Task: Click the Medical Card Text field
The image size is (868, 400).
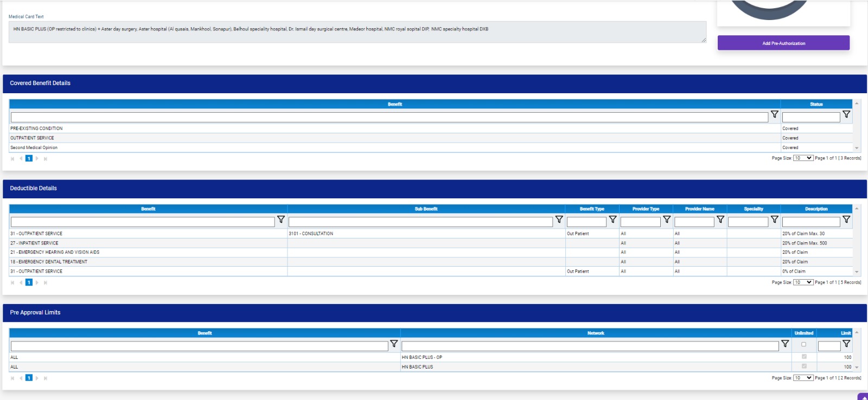Action: 357,32
